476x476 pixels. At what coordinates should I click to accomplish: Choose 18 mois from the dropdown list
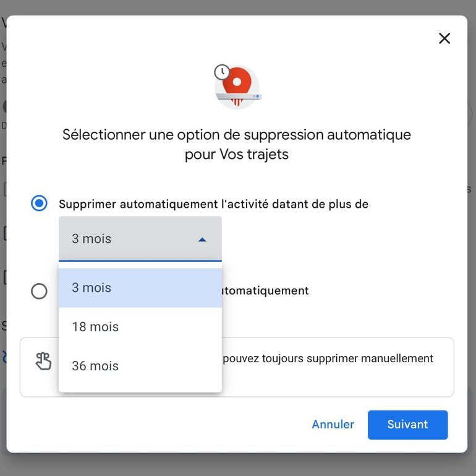click(x=140, y=326)
